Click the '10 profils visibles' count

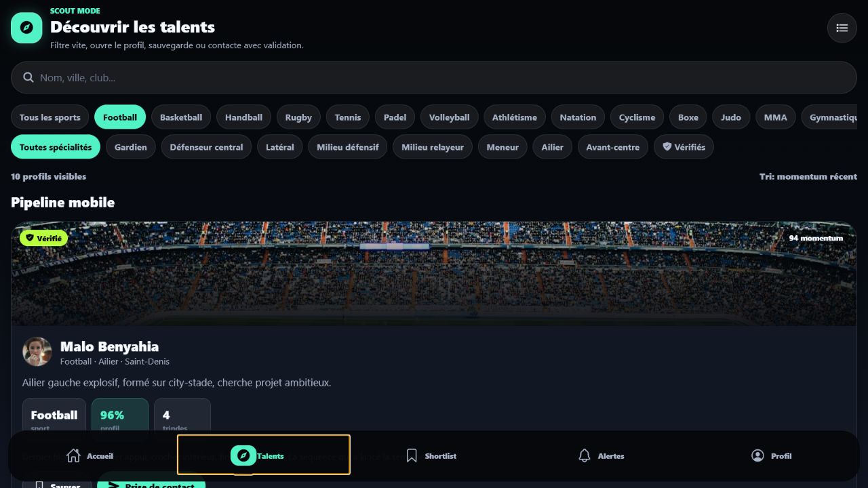[48, 176]
